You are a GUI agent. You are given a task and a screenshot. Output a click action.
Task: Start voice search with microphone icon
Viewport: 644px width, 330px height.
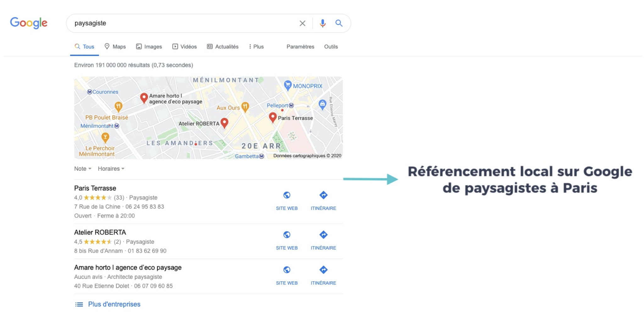pos(323,23)
